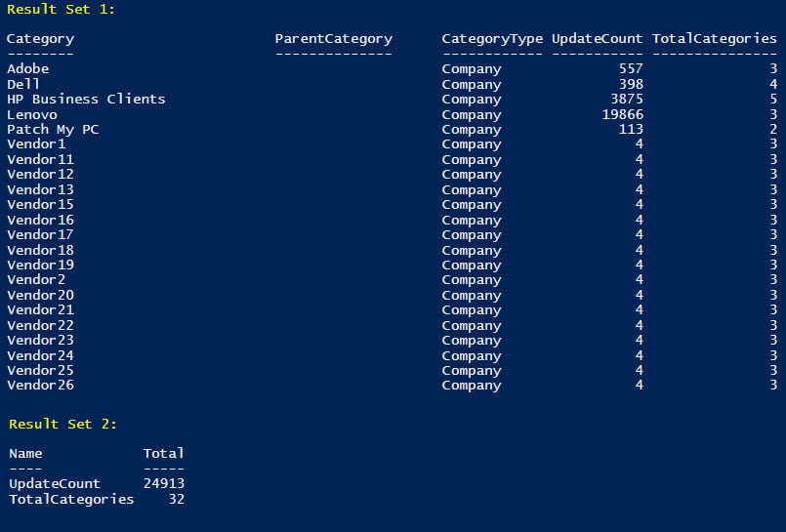Select the 'Result Set 2:' heading text
This screenshot has width=786, height=532.
coord(62,424)
